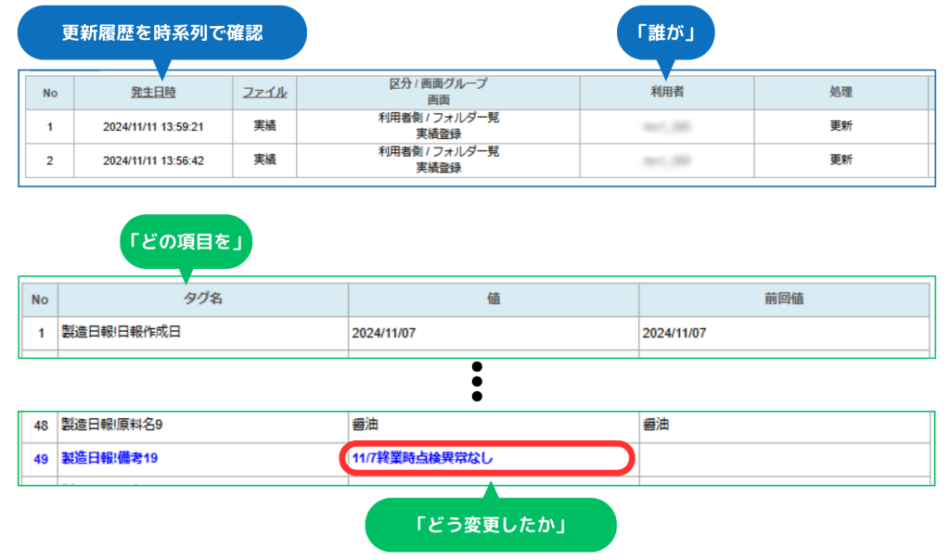Screen dimensions: 950x560
Task: Click the green 「どの項目を」 callout bubble
Action: tap(186, 246)
